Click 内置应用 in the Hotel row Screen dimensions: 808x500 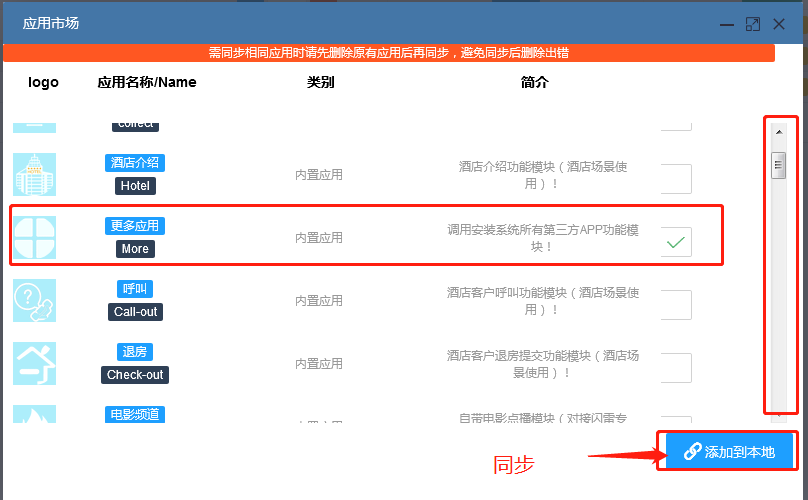pyautogui.click(x=319, y=175)
